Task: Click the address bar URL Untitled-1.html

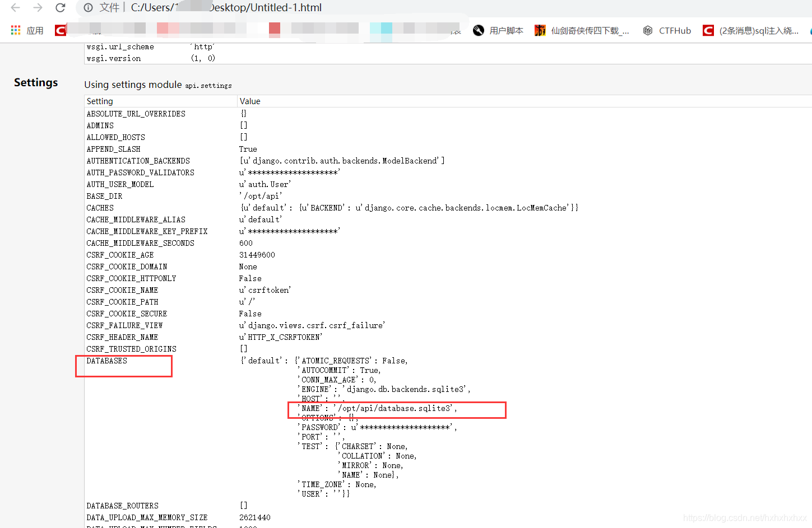Action: [226, 8]
